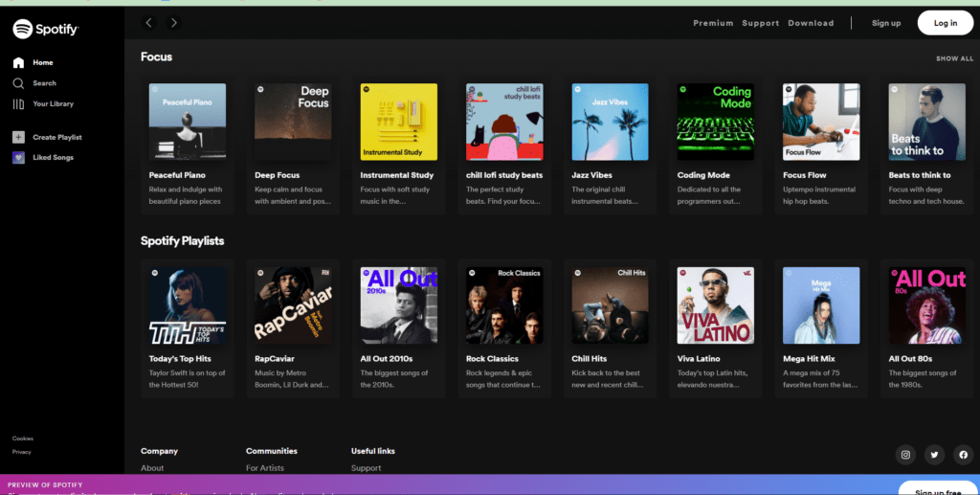This screenshot has height=495, width=980.
Task: Open the For Artists link under Communities
Action: tap(265, 468)
